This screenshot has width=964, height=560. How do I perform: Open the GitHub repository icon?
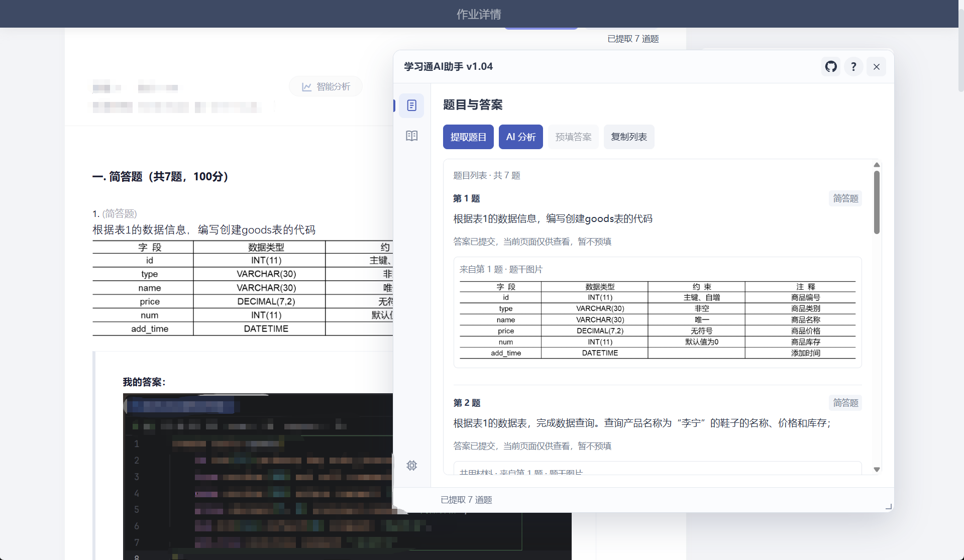pos(831,66)
